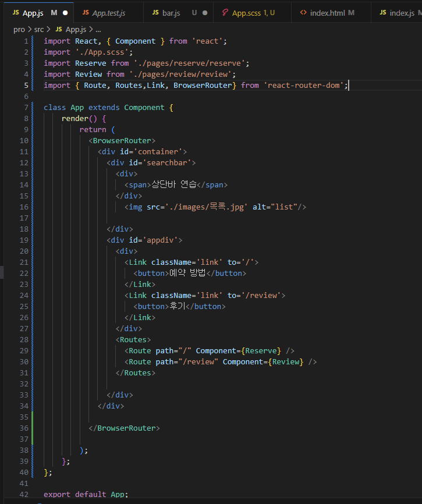Viewport: 422px width, 504px height.
Task: Click 'export default App;' statement
Action: pyautogui.click(x=86, y=494)
